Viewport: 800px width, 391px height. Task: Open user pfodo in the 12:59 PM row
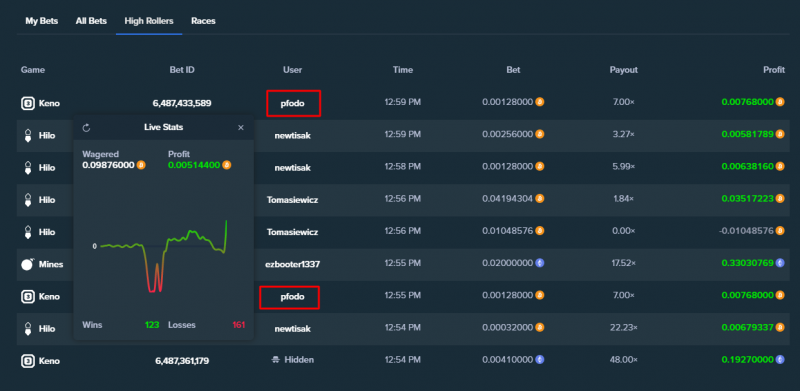click(292, 103)
